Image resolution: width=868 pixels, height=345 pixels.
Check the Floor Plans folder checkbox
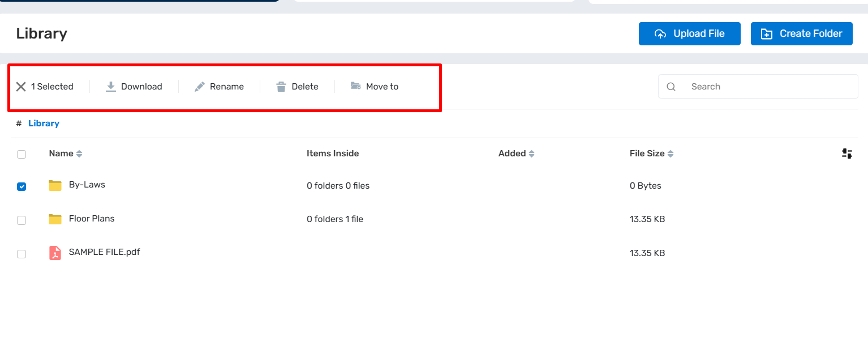tap(22, 220)
